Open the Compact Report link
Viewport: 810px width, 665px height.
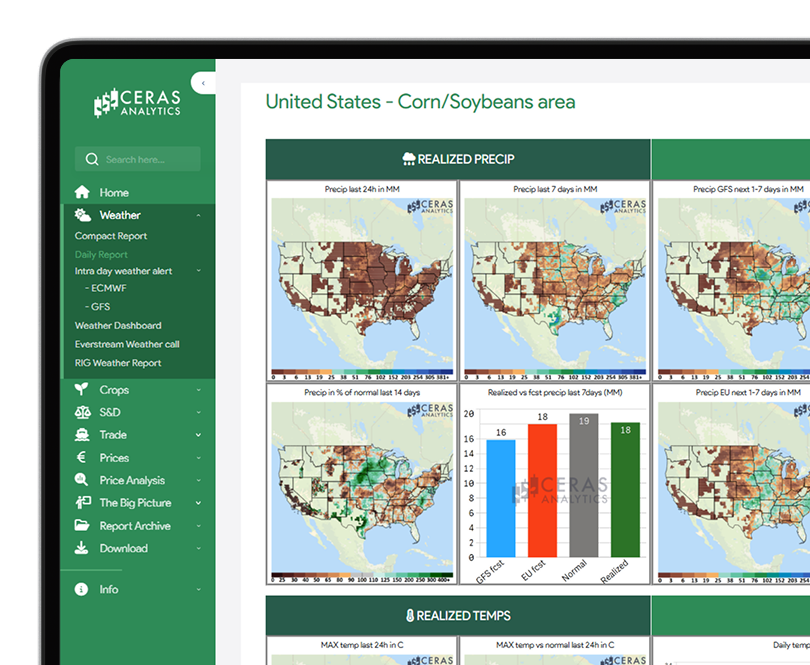pyautogui.click(x=111, y=236)
